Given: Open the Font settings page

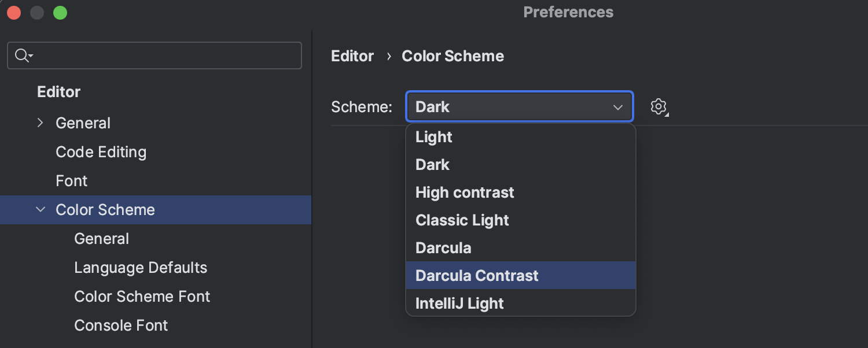Looking at the screenshot, I should coord(71,181).
